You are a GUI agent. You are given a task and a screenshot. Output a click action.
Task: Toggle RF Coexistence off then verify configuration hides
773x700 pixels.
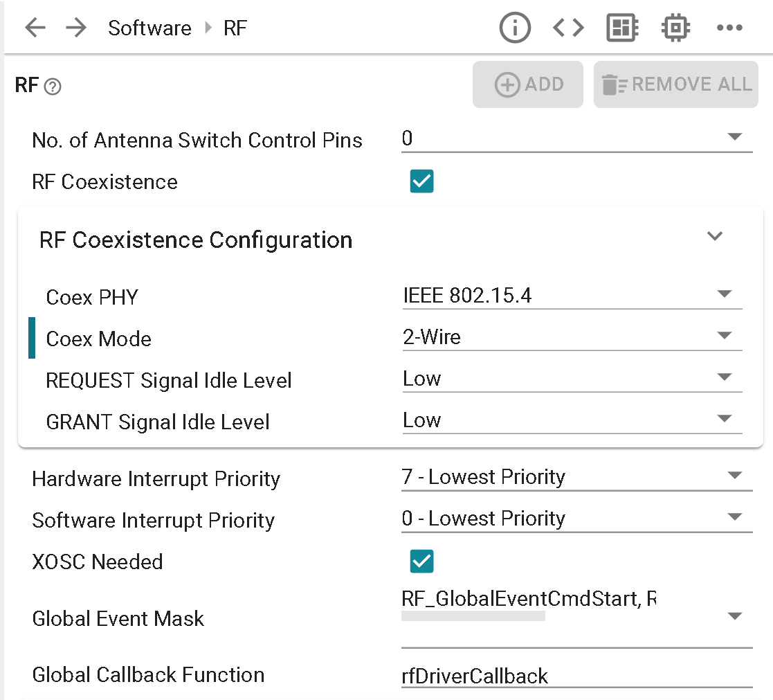click(421, 181)
